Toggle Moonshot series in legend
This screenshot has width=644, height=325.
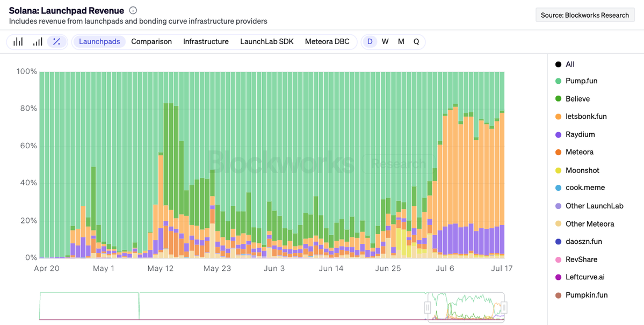click(577, 170)
